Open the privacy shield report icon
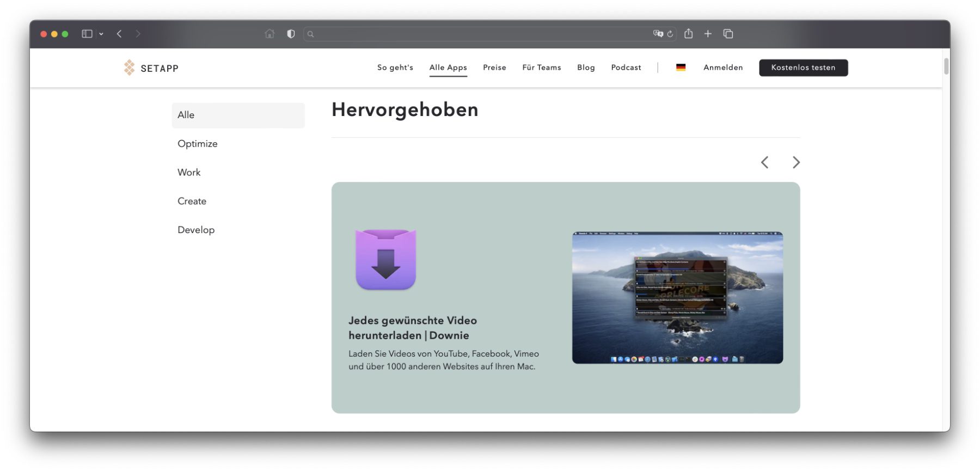The width and height of the screenshot is (980, 471). point(291,34)
